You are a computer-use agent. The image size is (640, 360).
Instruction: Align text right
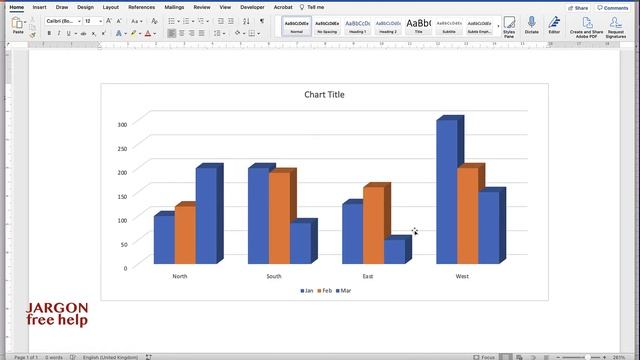pyautogui.click(x=191, y=33)
